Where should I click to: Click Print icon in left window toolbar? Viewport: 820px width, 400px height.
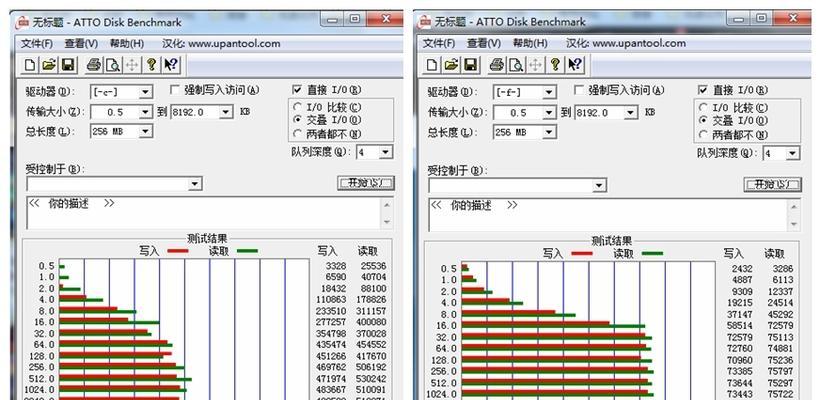(x=94, y=65)
